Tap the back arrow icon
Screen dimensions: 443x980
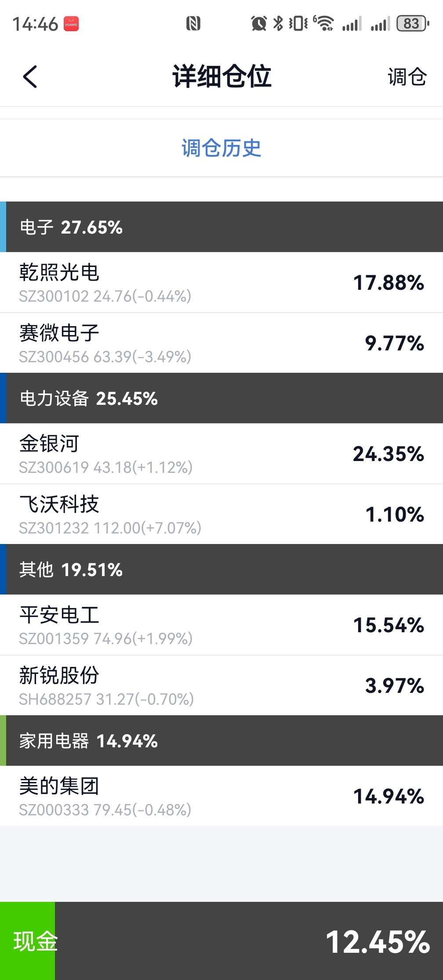(30, 77)
